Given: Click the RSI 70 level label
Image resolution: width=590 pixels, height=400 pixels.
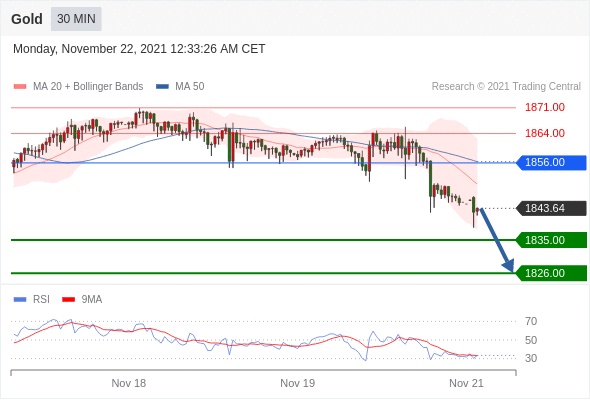Looking at the screenshot, I should pos(531,321).
